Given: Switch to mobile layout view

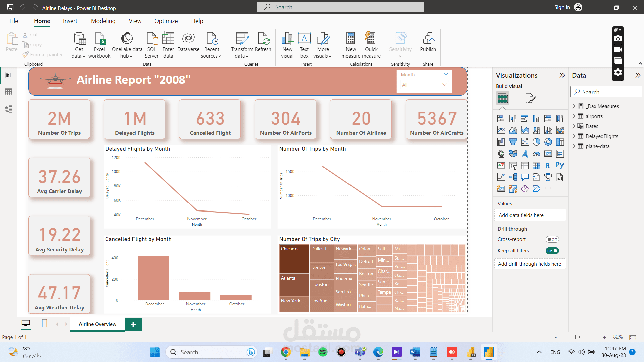Looking at the screenshot, I should (x=44, y=323).
